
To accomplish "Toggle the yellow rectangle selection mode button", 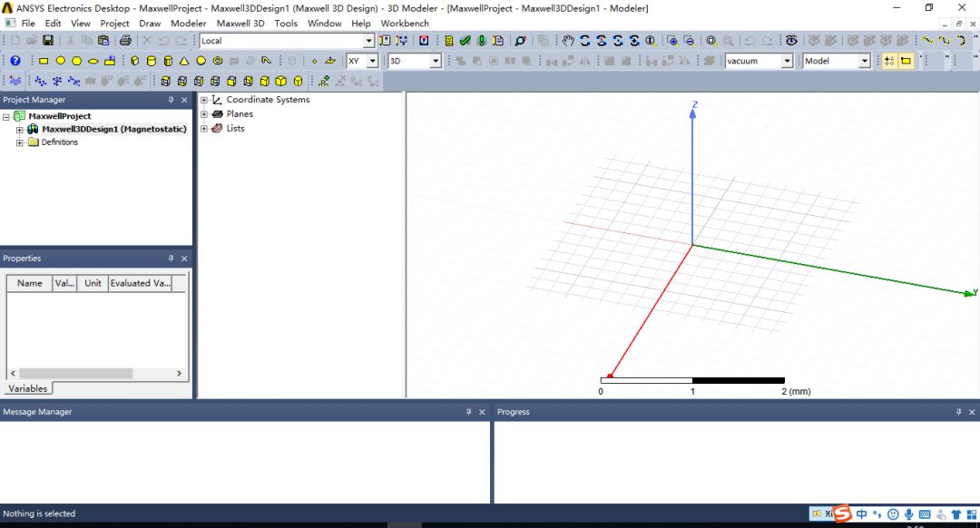I will 906,61.
